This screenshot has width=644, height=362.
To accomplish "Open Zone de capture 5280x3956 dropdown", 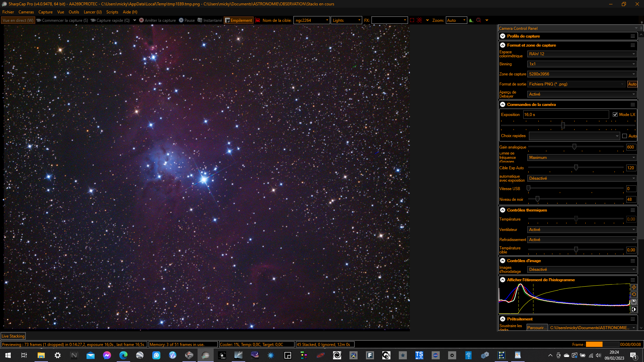I will [582, 74].
